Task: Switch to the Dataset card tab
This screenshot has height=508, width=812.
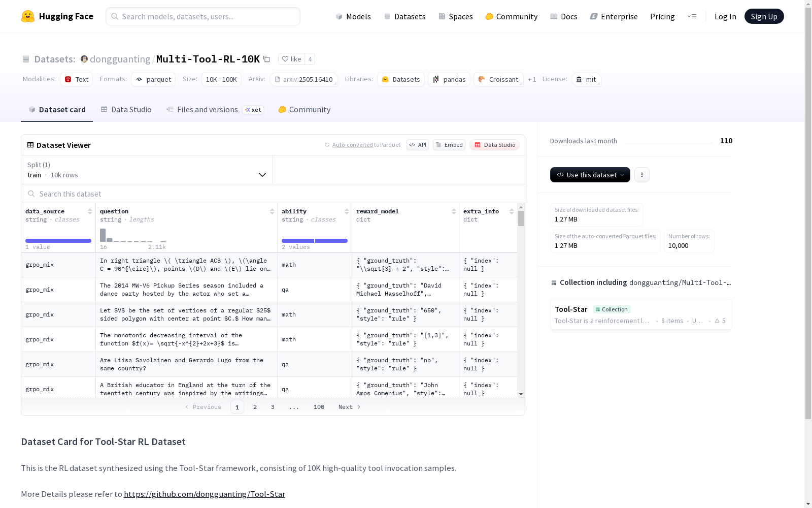Action: [x=57, y=110]
